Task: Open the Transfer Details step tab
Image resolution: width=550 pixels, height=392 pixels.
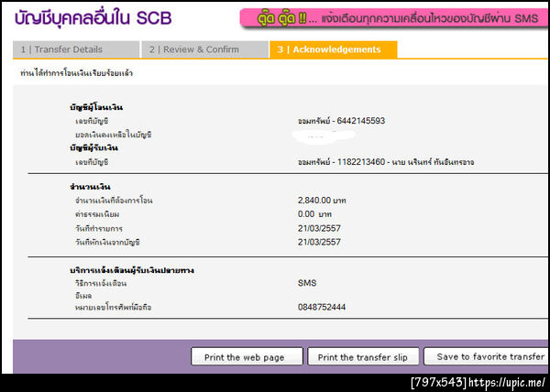Action: pyautogui.click(x=76, y=49)
